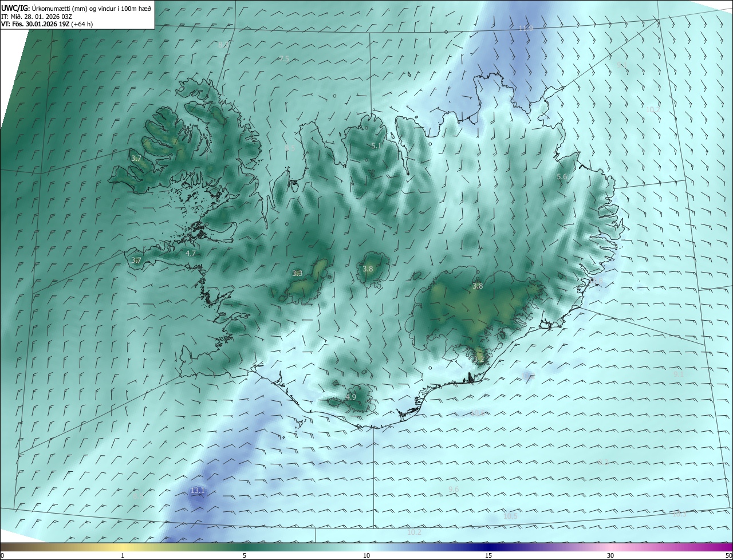Click the 15 tick on the color scale
This screenshot has width=733, height=560.
488,555
